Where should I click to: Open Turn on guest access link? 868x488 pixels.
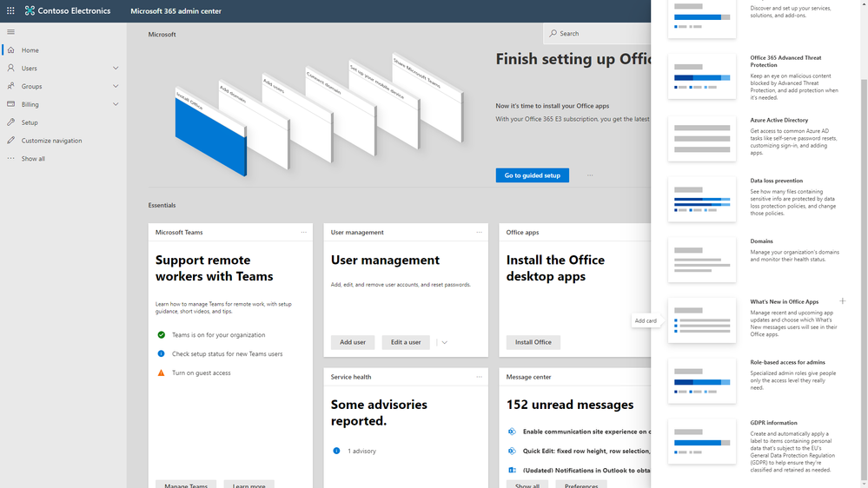coord(201,373)
